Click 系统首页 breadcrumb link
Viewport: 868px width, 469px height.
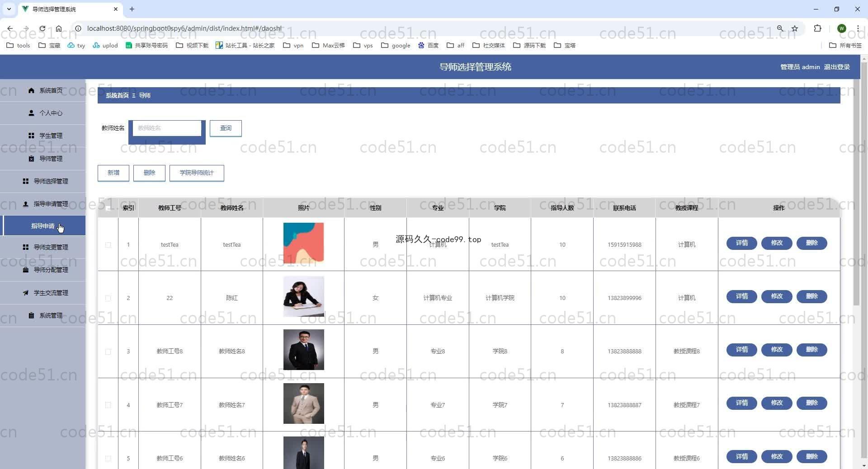(117, 95)
